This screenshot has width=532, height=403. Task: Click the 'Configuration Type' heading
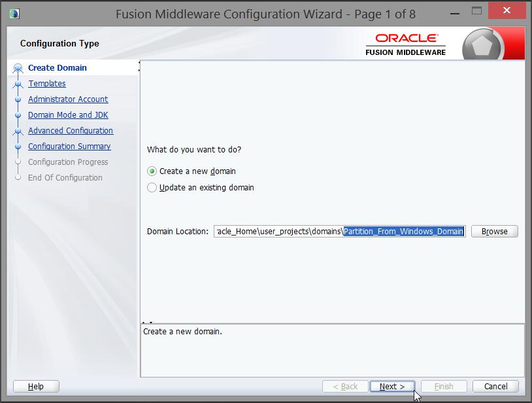[59, 43]
